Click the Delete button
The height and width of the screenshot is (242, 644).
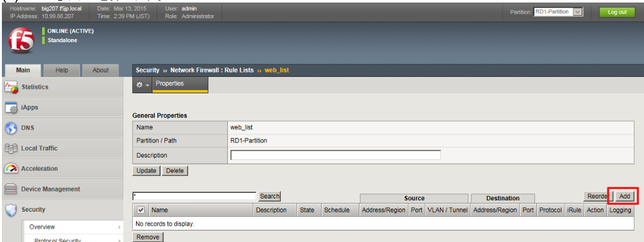175,171
